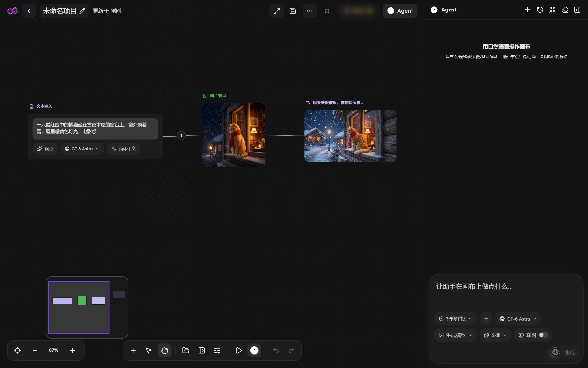Open Agent chat history clock icon

(540, 10)
